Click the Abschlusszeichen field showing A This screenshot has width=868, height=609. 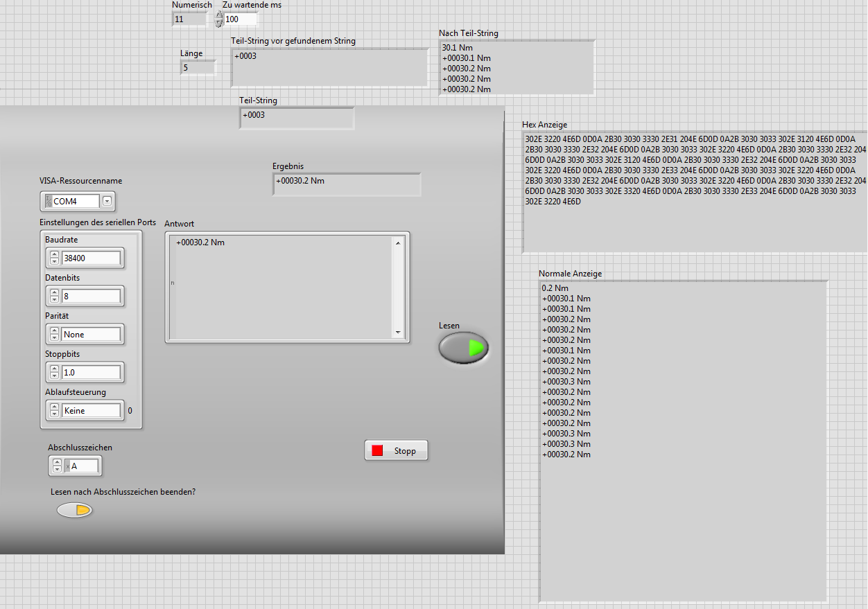[84, 466]
